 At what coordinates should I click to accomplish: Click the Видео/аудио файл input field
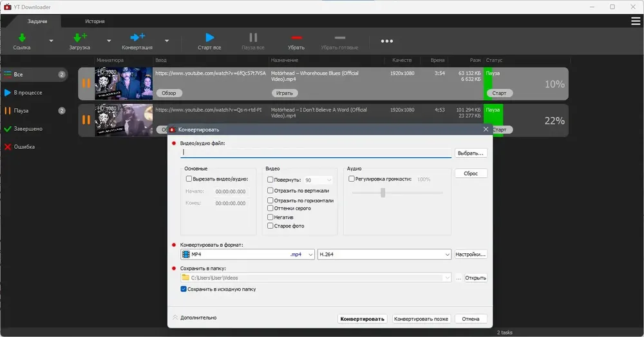click(x=316, y=153)
